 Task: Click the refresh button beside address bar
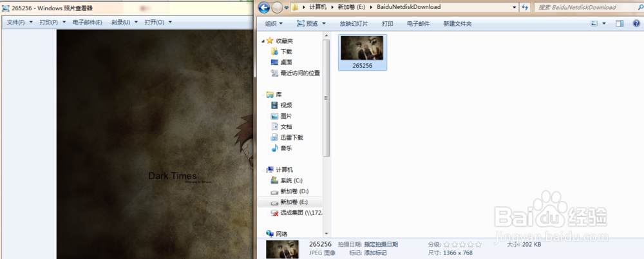click(x=525, y=7)
